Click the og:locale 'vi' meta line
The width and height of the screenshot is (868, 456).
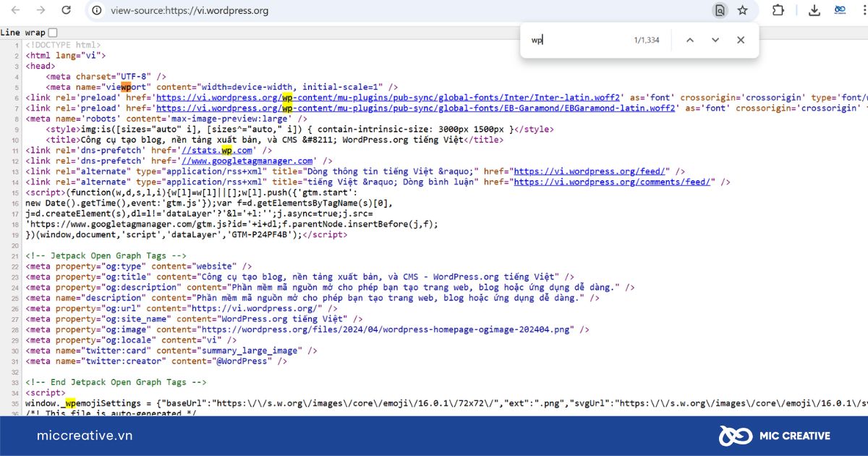[131, 339]
